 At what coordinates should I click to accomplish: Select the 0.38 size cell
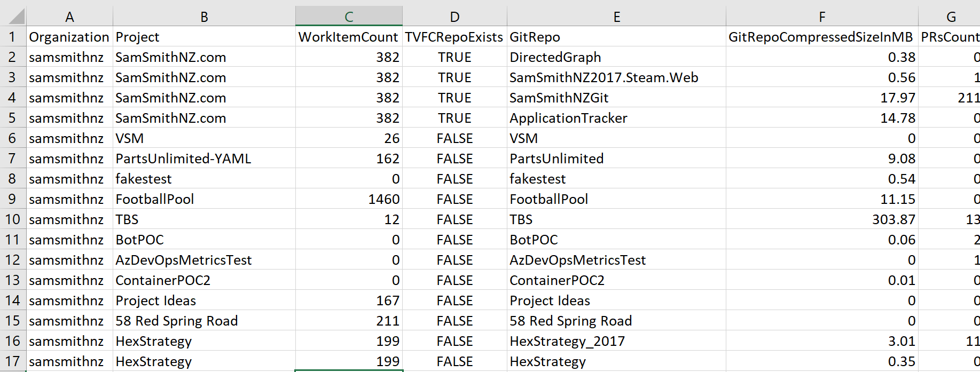tap(822, 57)
